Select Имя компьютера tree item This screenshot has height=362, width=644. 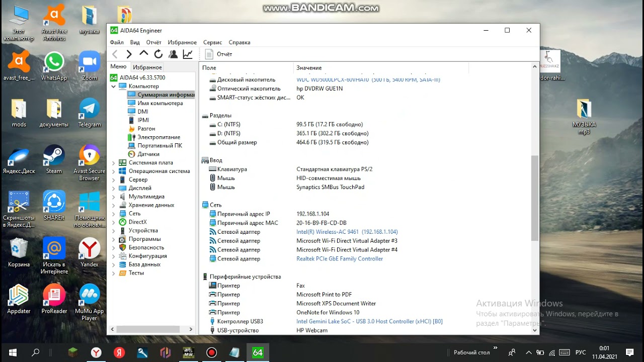coord(160,103)
